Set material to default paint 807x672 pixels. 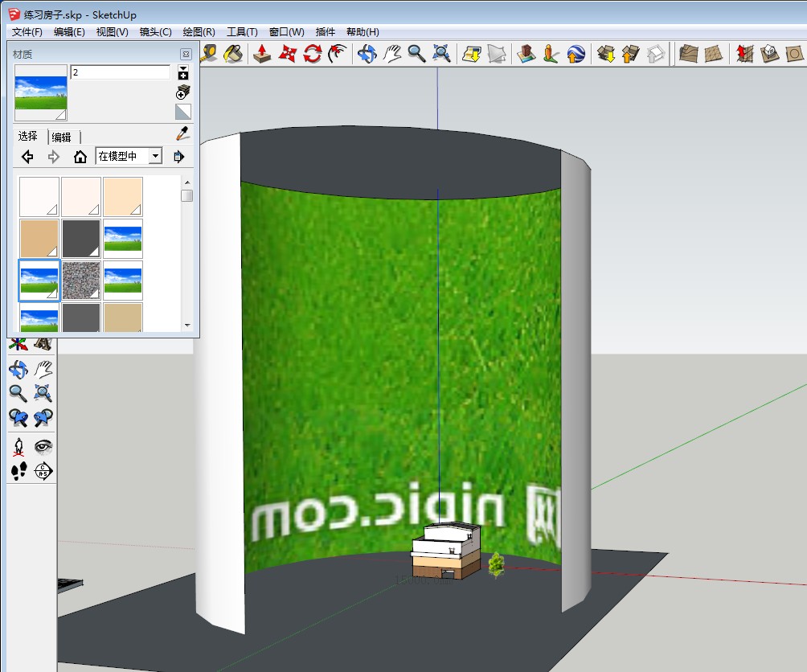(x=182, y=112)
